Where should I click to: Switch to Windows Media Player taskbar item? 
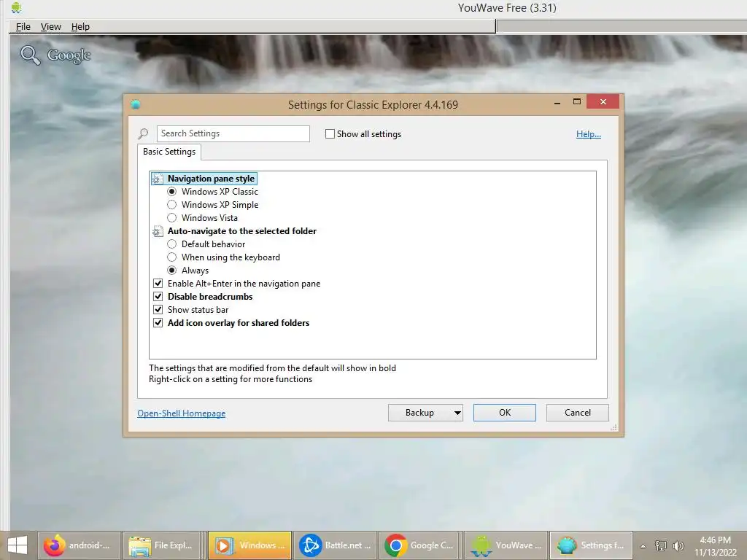point(249,545)
